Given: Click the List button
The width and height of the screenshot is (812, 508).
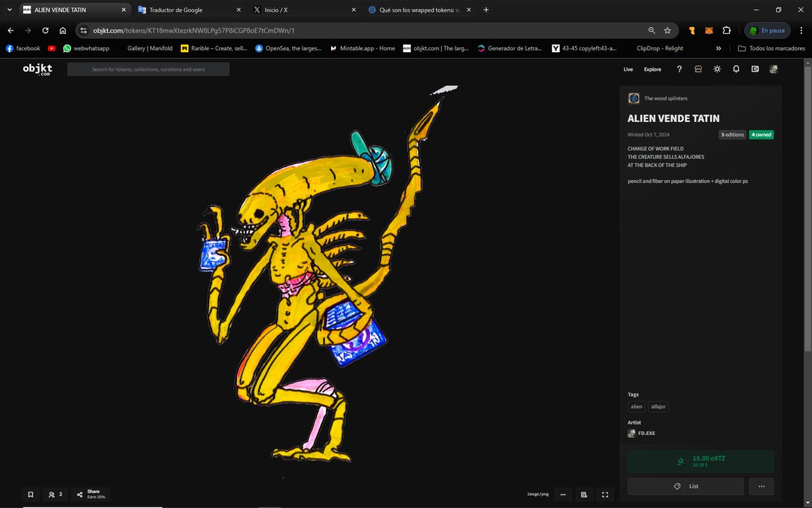Looking at the screenshot, I should tap(685, 486).
